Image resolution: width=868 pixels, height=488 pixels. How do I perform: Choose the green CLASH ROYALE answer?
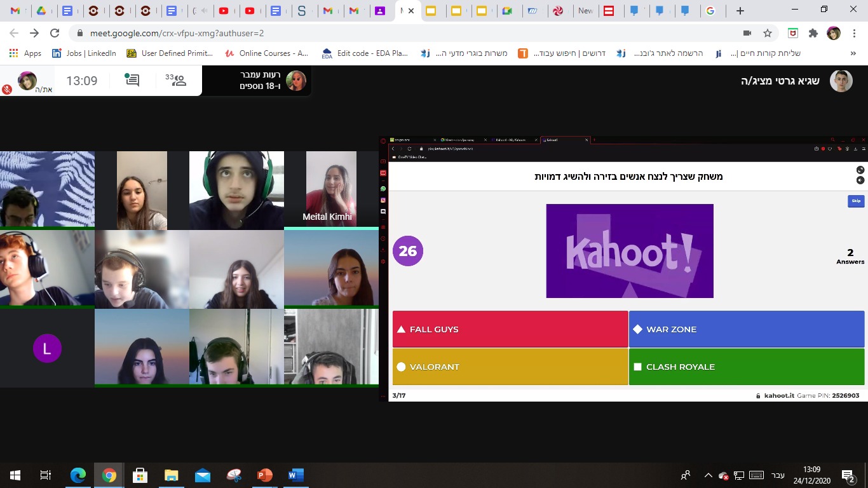(x=747, y=367)
